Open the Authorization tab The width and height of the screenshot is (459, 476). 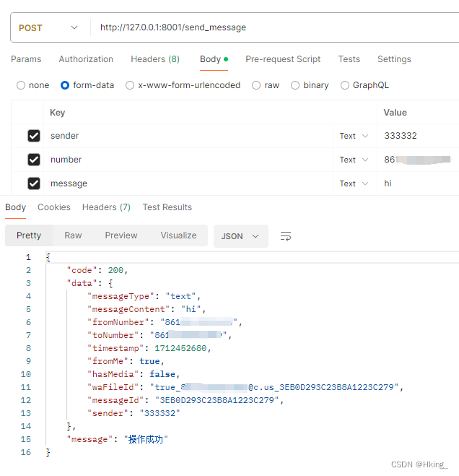point(86,59)
